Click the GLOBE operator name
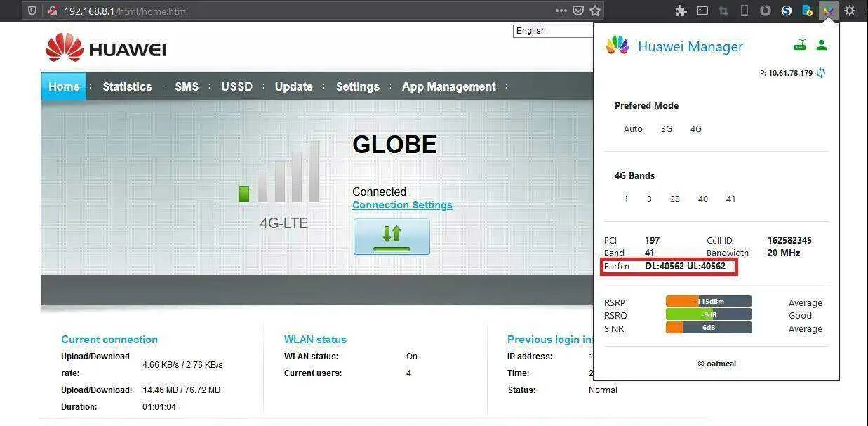The height and width of the screenshot is (426, 868). [394, 145]
